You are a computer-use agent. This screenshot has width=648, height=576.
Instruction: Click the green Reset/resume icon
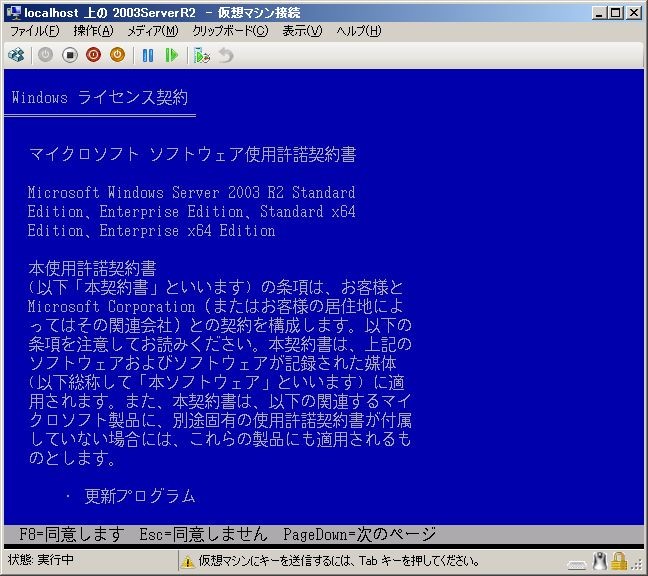pos(172,55)
